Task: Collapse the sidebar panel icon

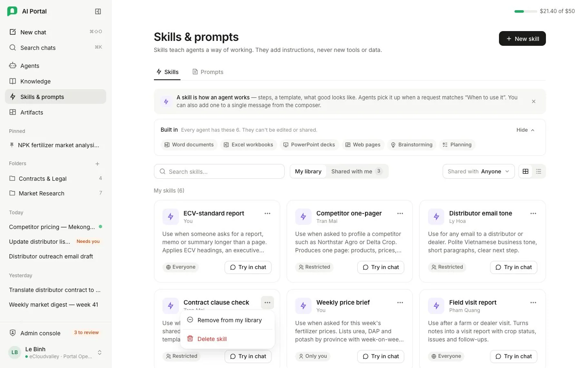Action: (98, 11)
